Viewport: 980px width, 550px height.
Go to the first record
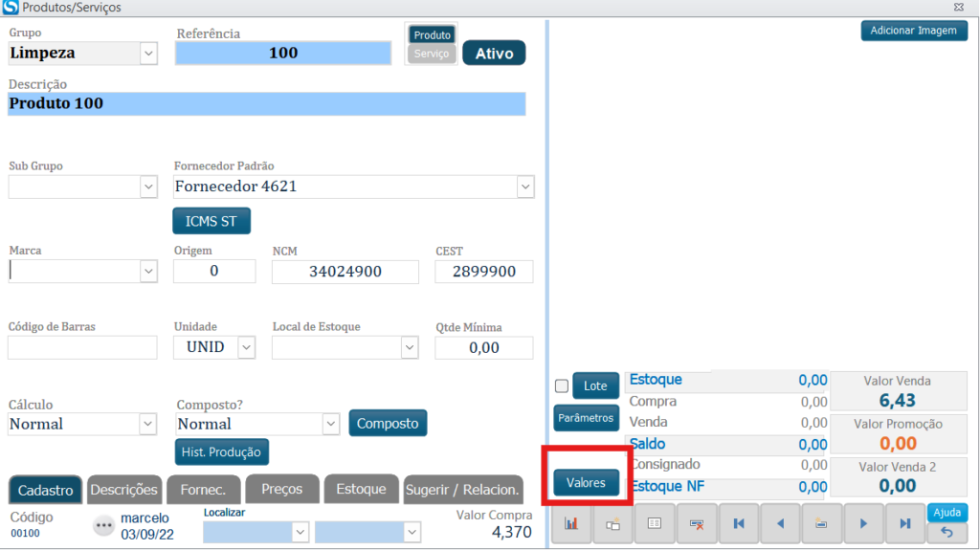pos(739,523)
